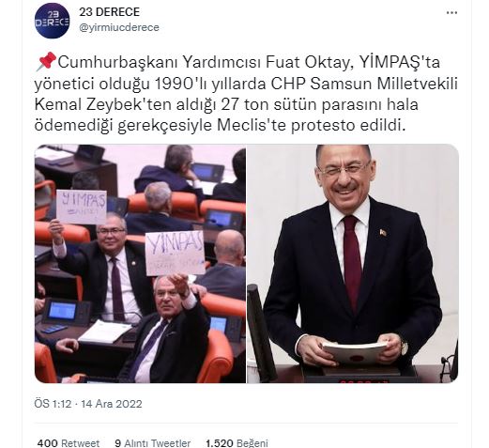Click the ÖS 1:12 · 14 Ara 2022 timestamp
The height and width of the screenshot is (448, 489).
click(x=88, y=404)
